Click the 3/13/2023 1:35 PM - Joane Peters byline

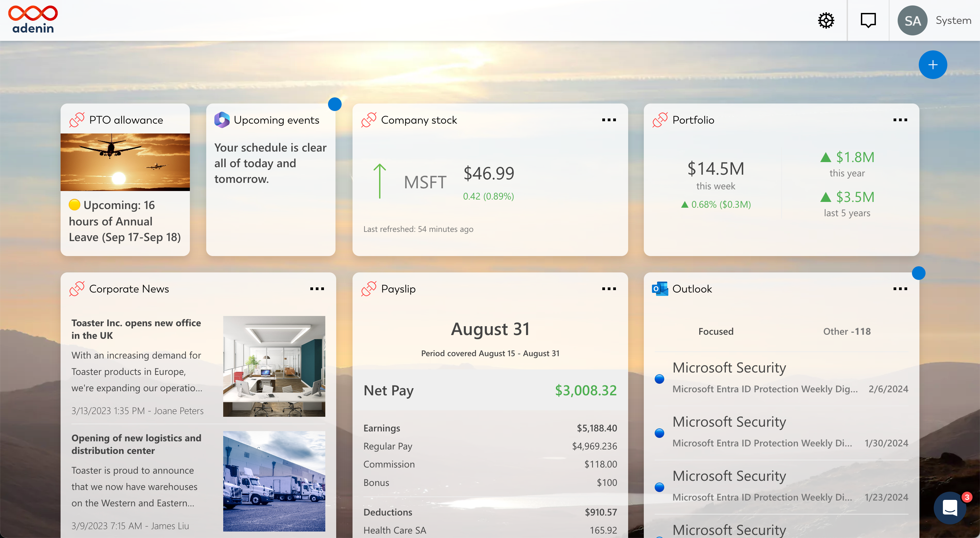(x=137, y=411)
